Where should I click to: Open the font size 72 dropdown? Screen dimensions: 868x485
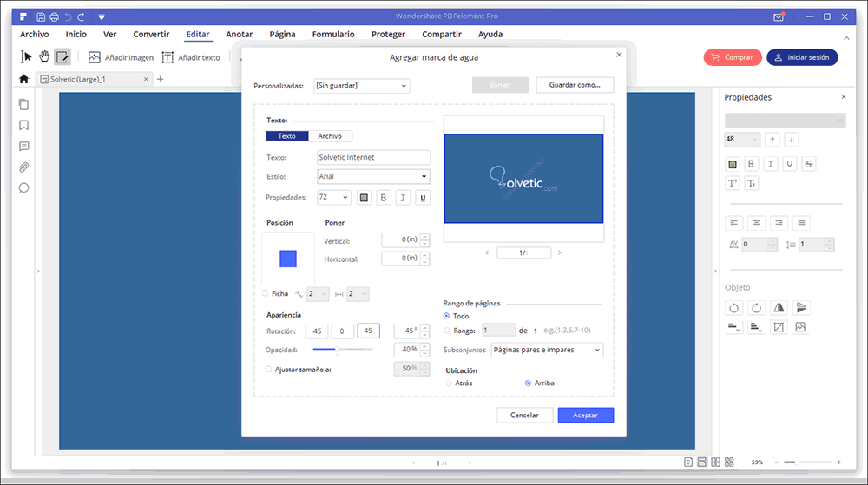coord(334,198)
